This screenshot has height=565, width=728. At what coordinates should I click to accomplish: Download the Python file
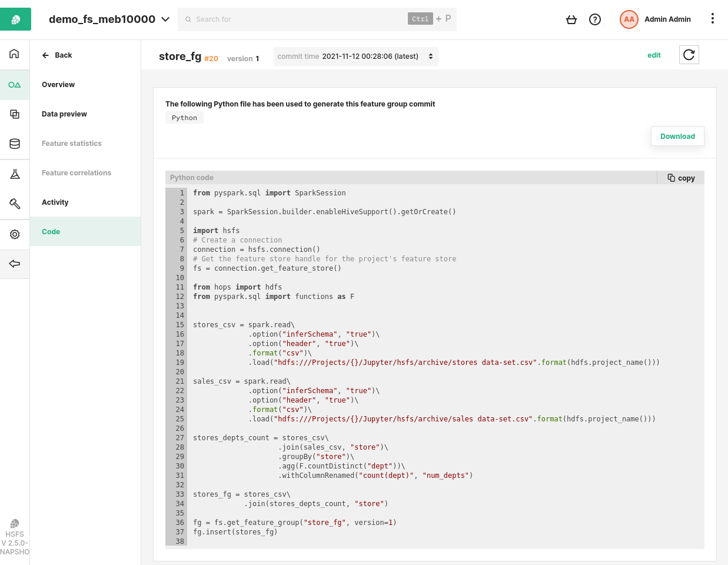point(677,136)
